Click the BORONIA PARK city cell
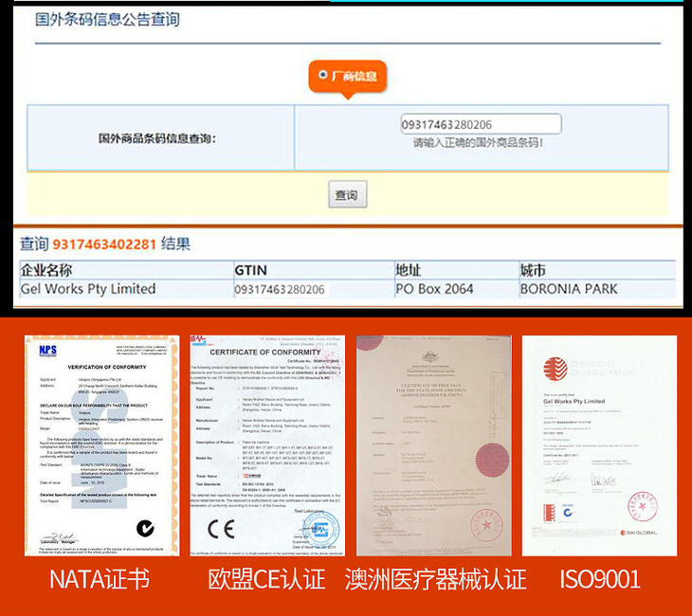This screenshot has height=616, width=692. tap(569, 289)
